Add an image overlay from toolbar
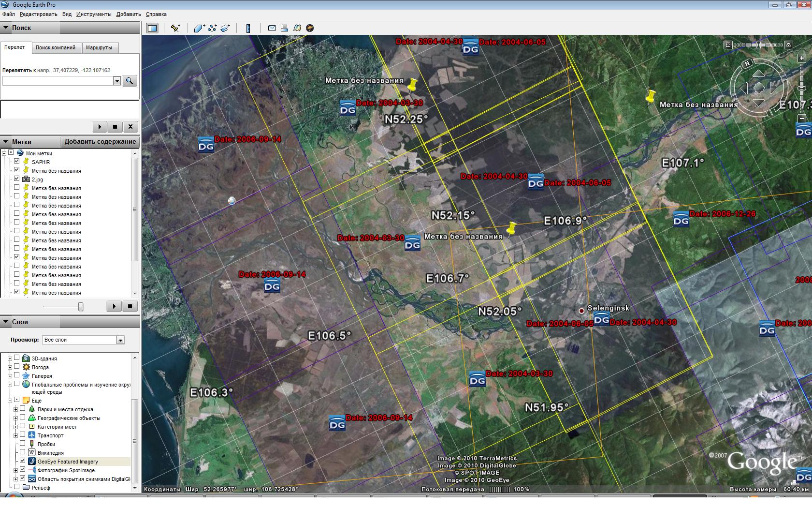The image size is (812, 508). click(x=225, y=28)
